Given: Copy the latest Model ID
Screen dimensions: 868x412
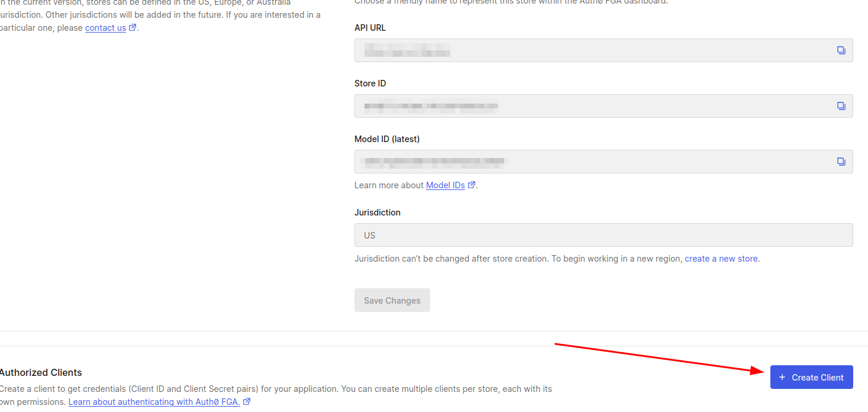Looking at the screenshot, I should coord(841,161).
